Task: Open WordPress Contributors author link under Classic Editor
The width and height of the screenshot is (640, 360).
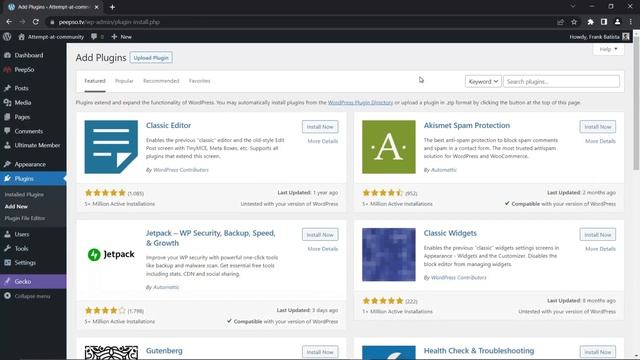Action: tap(181, 170)
